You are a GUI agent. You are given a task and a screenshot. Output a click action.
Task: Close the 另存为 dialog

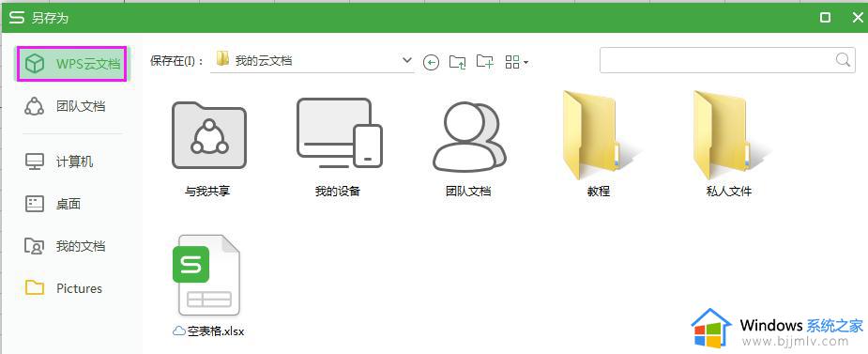(x=857, y=18)
